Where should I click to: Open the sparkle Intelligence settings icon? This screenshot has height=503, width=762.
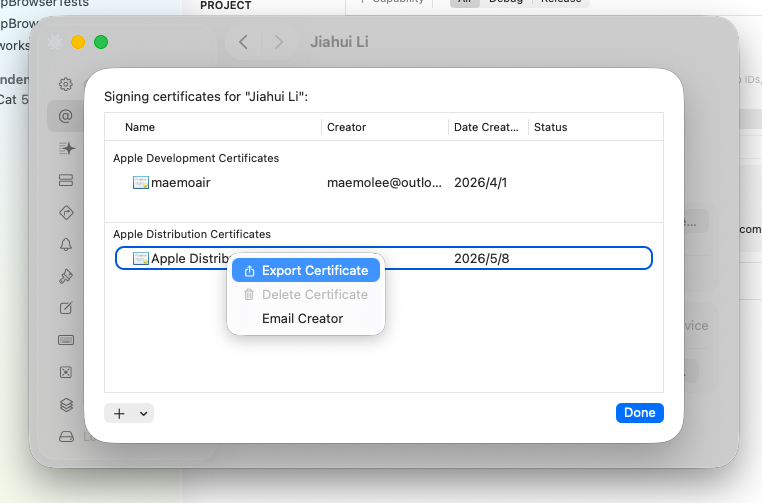click(x=67, y=148)
